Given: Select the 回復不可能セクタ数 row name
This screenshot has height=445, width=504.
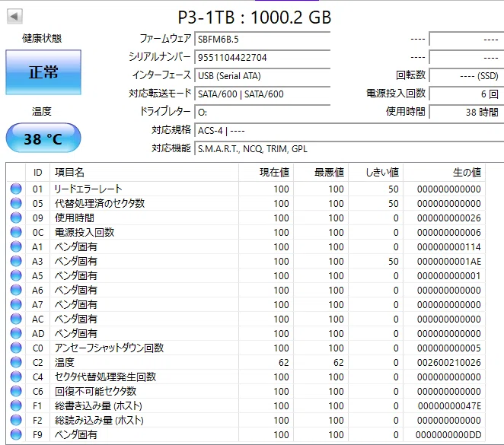Looking at the screenshot, I should point(95,391).
